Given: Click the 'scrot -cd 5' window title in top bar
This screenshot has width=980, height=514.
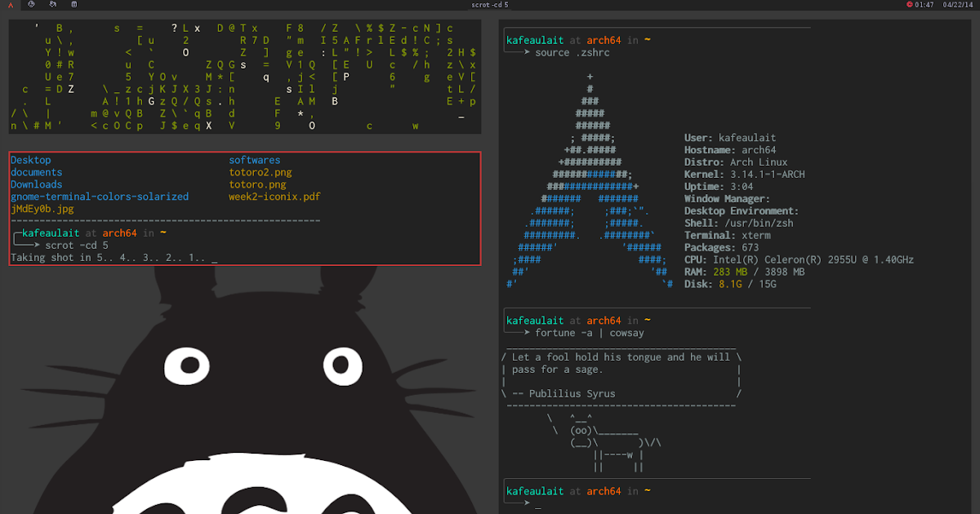Looking at the screenshot, I should tap(490, 5).
